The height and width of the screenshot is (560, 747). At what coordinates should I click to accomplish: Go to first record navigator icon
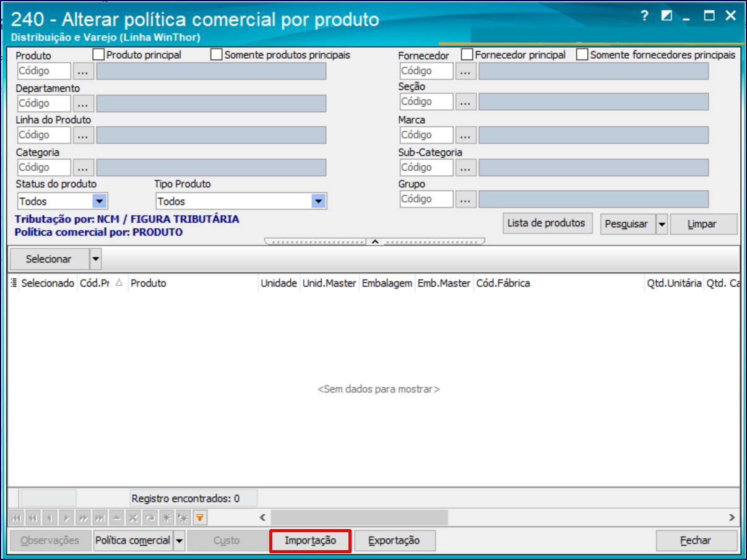tap(16, 517)
